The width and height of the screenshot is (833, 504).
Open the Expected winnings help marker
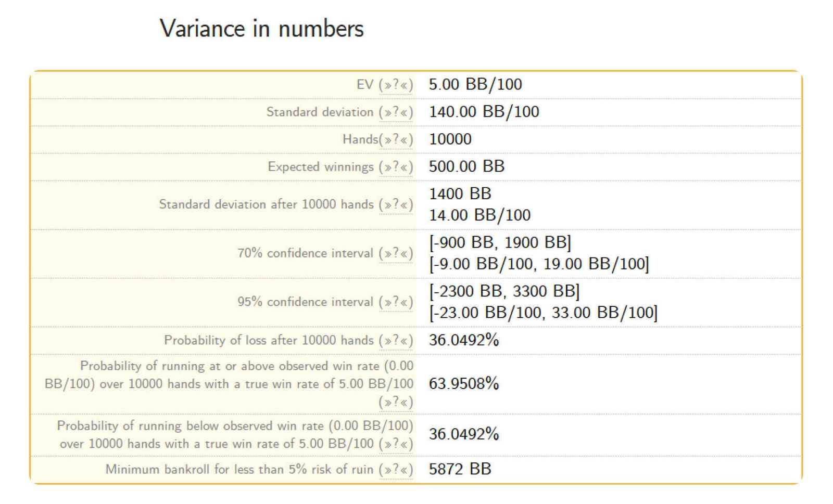tap(396, 167)
